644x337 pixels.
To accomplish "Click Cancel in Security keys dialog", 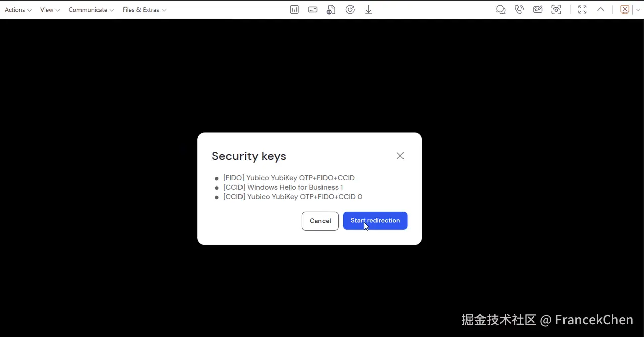I will (x=320, y=221).
